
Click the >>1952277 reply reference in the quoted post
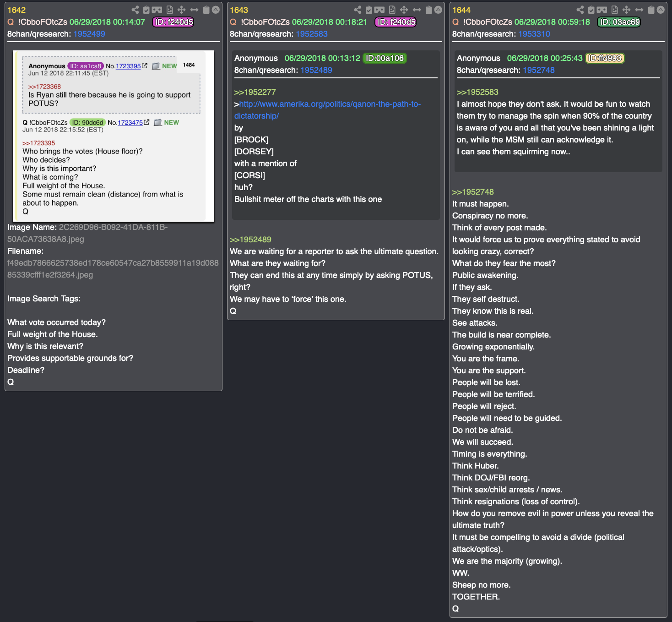pos(255,92)
